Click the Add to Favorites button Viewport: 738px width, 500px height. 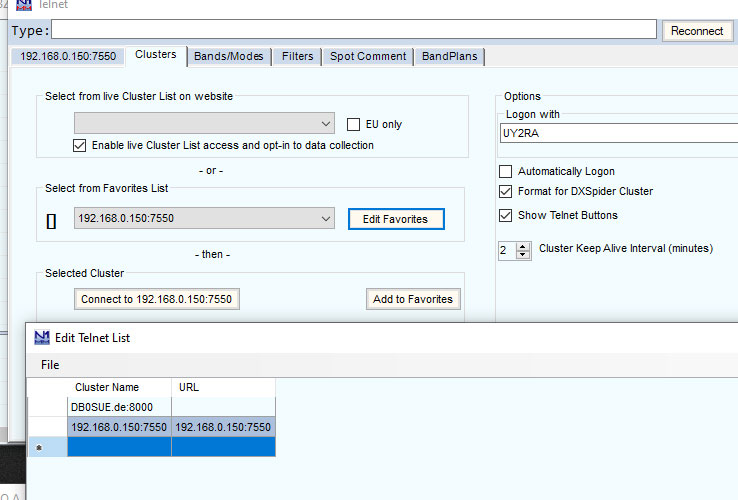pyautogui.click(x=413, y=299)
